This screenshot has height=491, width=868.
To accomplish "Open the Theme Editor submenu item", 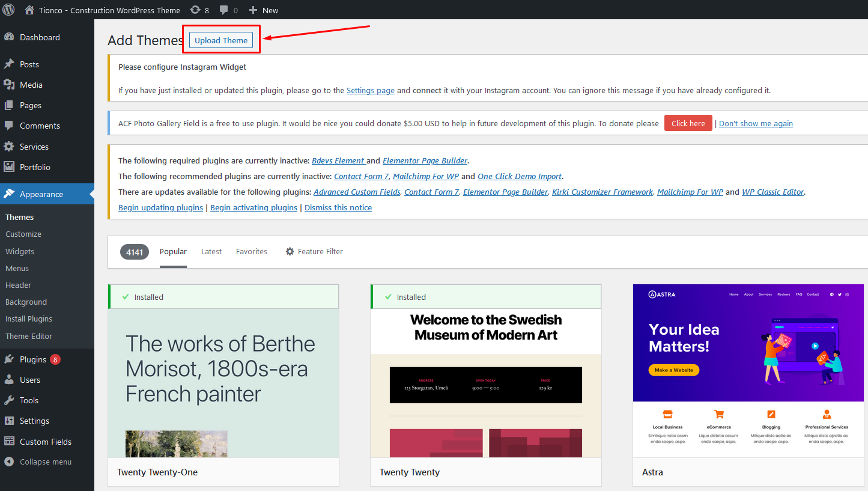I will pyautogui.click(x=29, y=336).
